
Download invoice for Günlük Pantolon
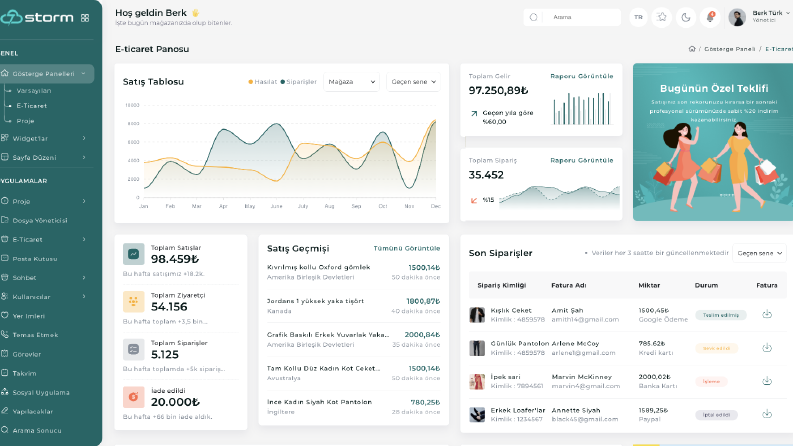(x=767, y=348)
